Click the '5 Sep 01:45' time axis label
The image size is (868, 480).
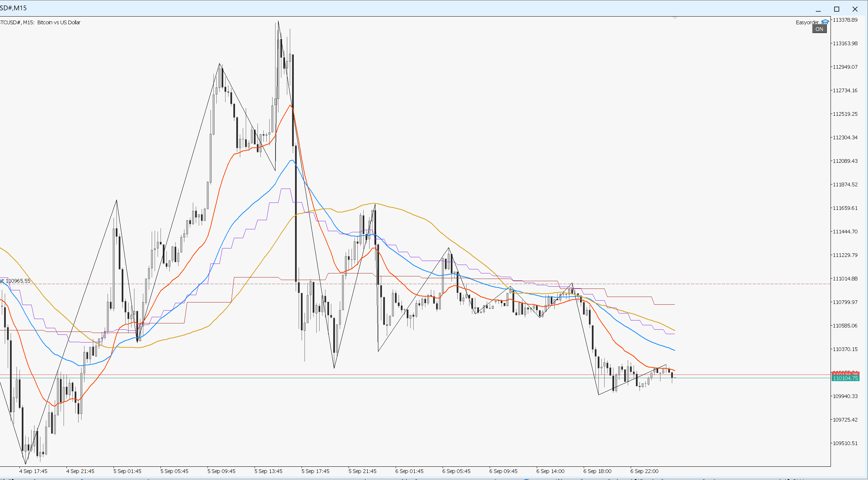point(127,471)
